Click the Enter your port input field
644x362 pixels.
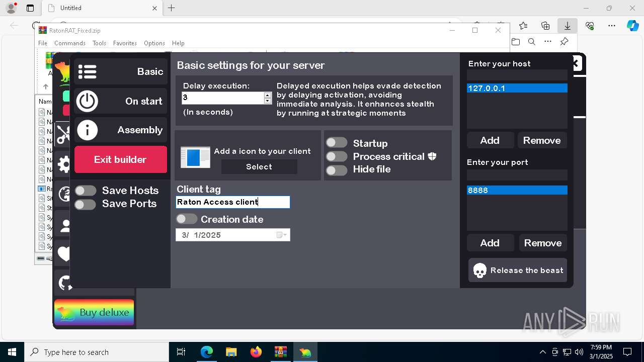click(517, 175)
